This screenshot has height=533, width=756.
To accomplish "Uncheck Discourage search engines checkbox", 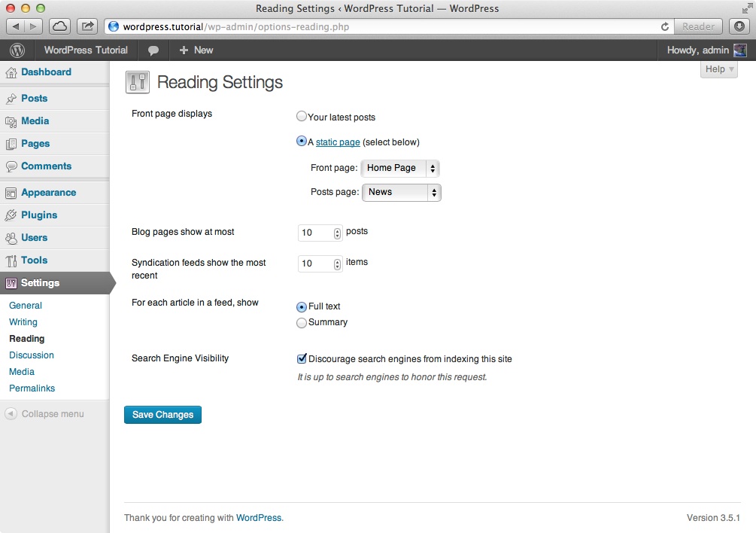I will (302, 358).
